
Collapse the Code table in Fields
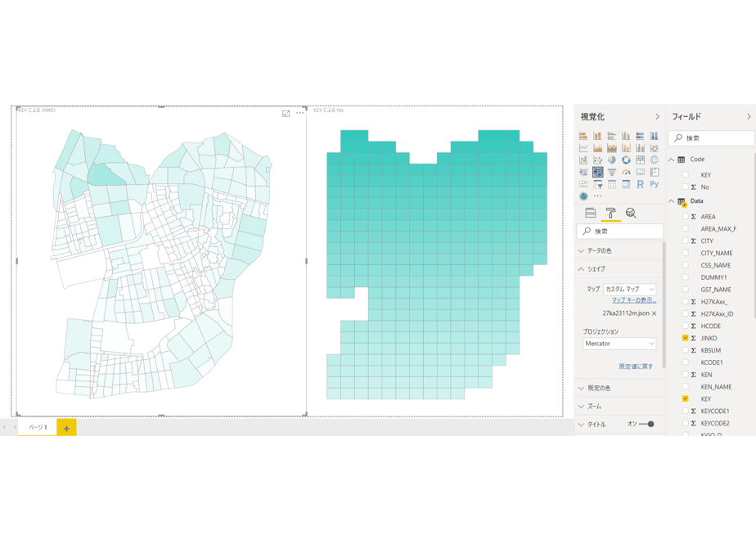click(671, 160)
